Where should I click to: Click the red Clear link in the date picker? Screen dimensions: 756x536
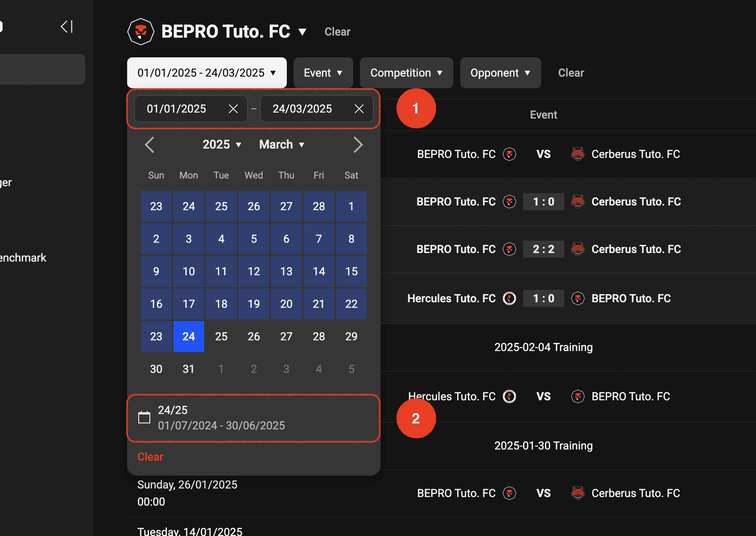tap(150, 457)
